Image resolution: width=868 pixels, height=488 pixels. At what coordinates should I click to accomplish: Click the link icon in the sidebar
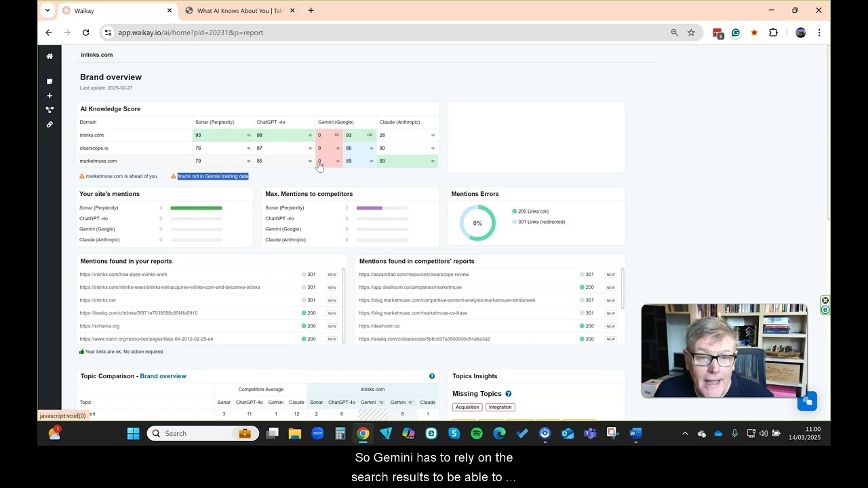coord(50,125)
